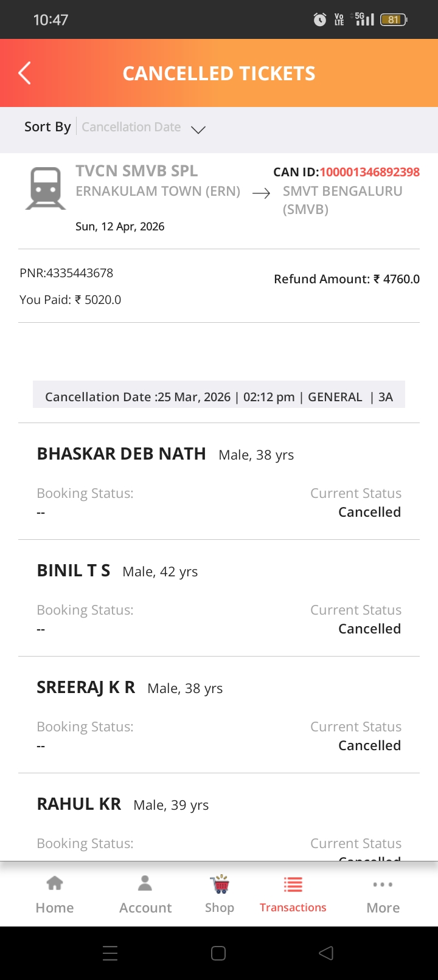The width and height of the screenshot is (438, 980).
Task: Select the Cancellation Date sort field
Action: 131,127
